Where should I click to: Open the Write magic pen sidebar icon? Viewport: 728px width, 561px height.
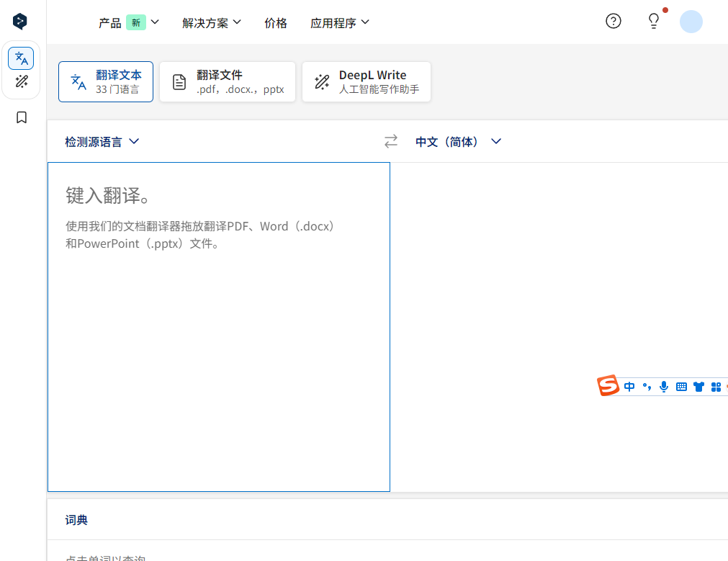tap(22, 81)
